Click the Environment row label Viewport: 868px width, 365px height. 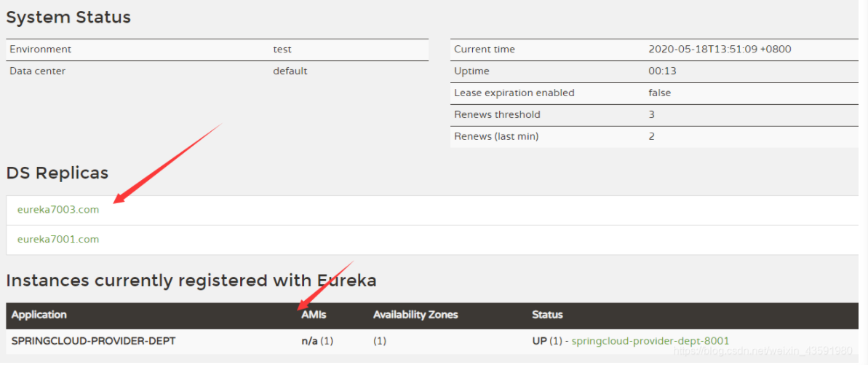40,50
